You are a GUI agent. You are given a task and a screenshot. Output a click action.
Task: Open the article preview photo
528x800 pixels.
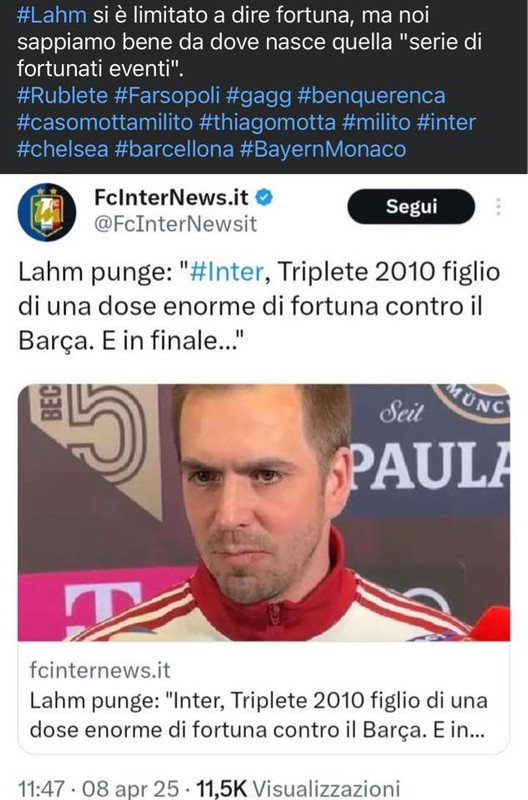(264, 512)
